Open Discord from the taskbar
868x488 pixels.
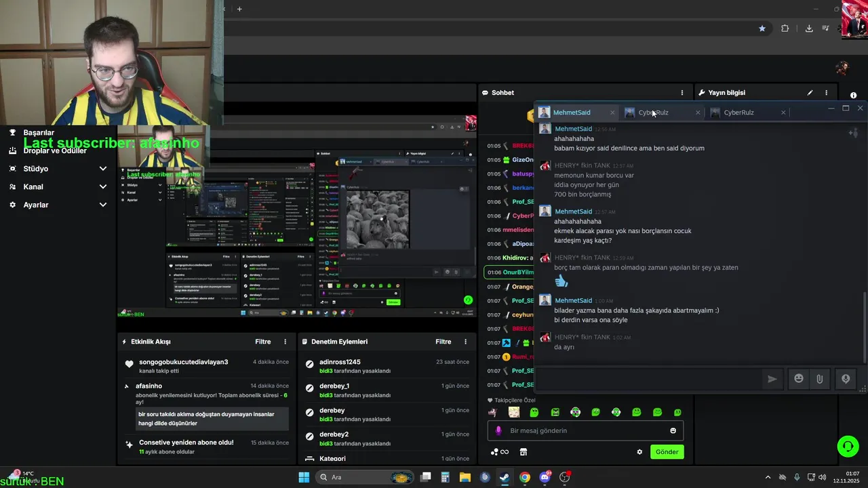click(x=545, y=477)
